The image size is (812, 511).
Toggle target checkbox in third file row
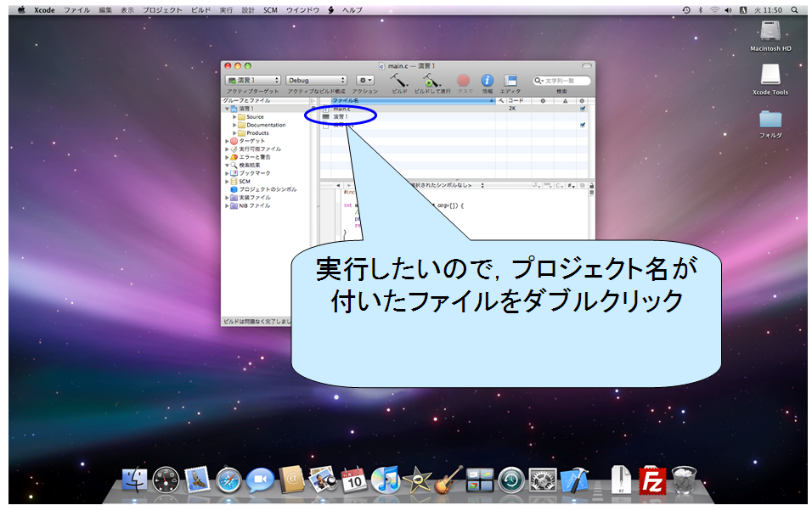tap(583, 125)
